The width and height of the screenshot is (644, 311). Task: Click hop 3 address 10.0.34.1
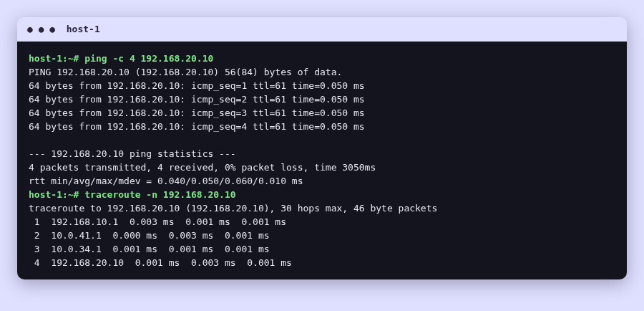click(x=77, y=249)
